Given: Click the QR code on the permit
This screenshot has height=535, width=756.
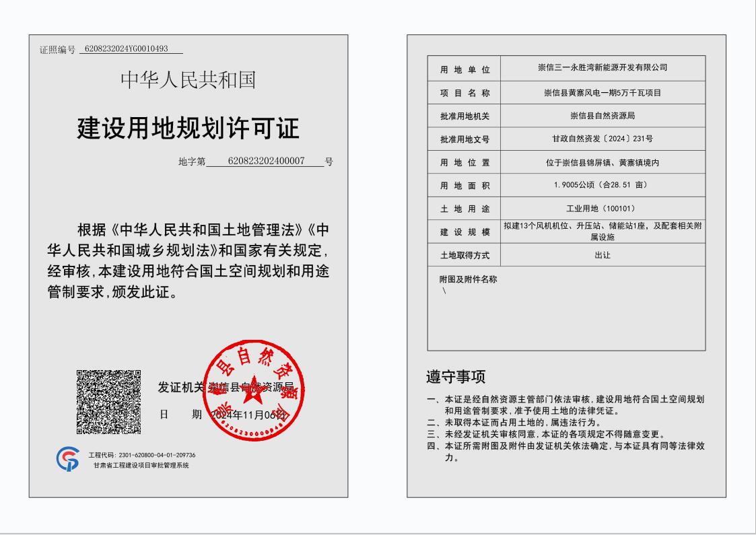Looking at the screenshot, I should pyautogui.click(x=108, y=402).
